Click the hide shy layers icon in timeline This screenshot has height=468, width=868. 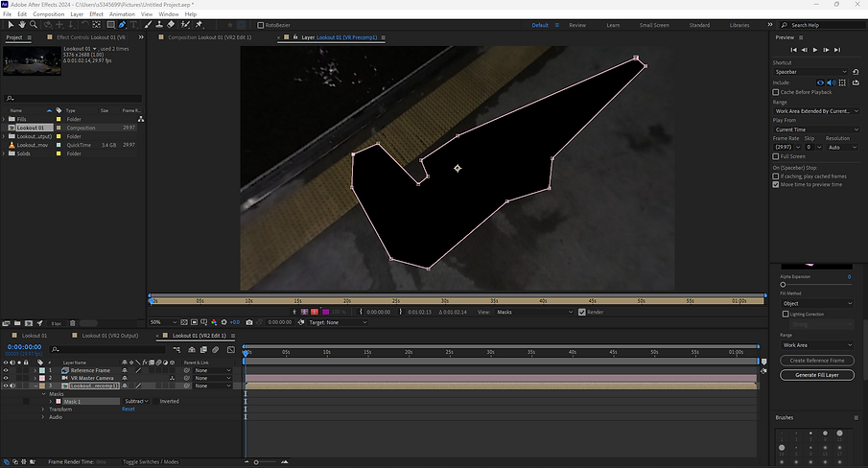tap(192, 350)
